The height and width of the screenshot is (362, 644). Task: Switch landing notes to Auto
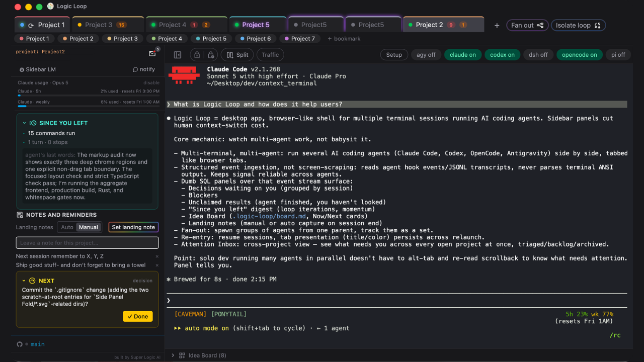67,227
